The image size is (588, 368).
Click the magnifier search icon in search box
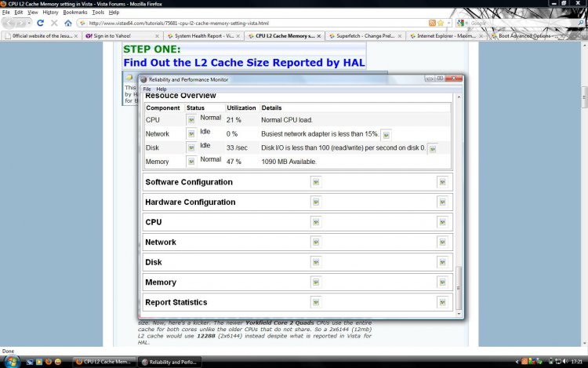(581, 23)
